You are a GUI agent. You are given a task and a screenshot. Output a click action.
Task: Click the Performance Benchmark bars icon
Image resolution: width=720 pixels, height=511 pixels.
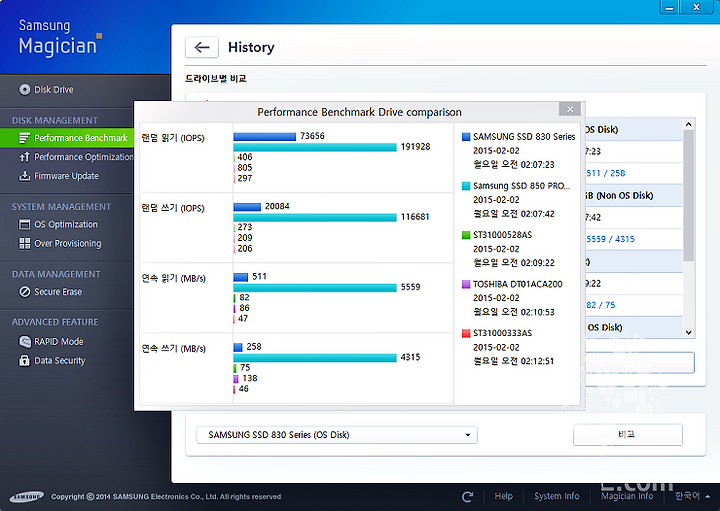24,138
